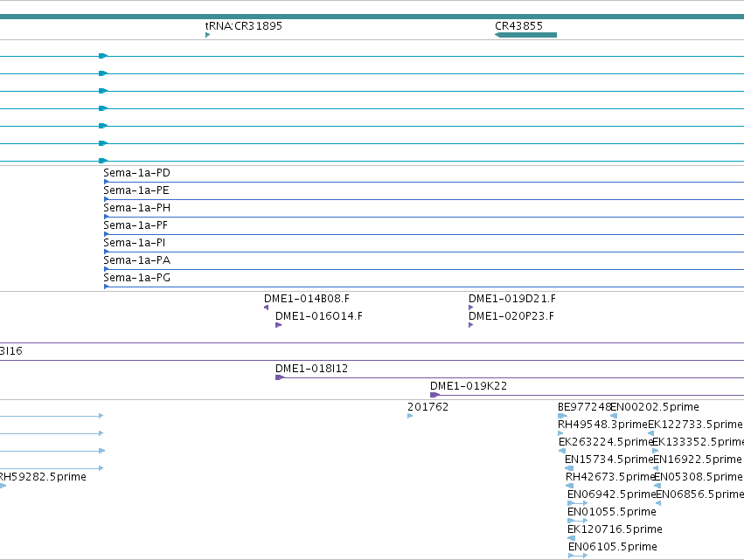Viewport: 744px width, 560px height.
Task: Select the EK133352.5prime EST label
Action: (x=698, y=442)
